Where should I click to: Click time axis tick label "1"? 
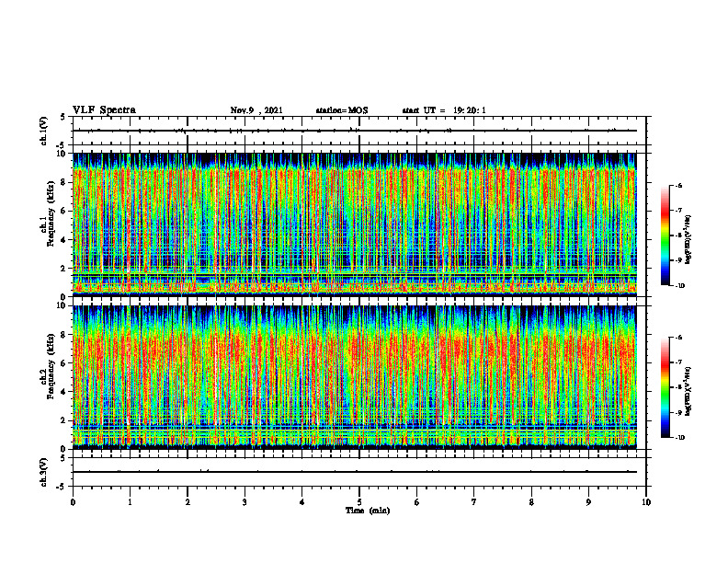pos(130,502)
